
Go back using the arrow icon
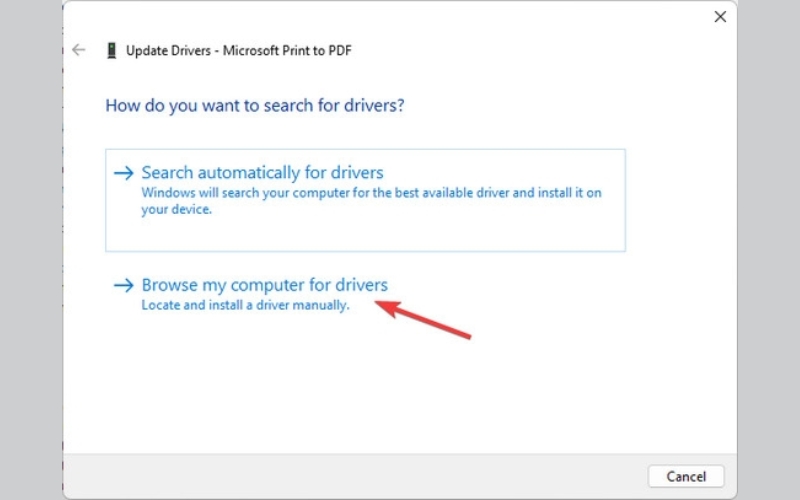pos(79,50)
